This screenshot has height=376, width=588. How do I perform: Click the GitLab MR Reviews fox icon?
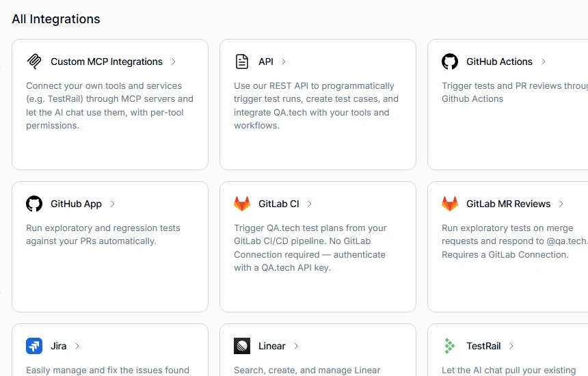pos(450,204)
